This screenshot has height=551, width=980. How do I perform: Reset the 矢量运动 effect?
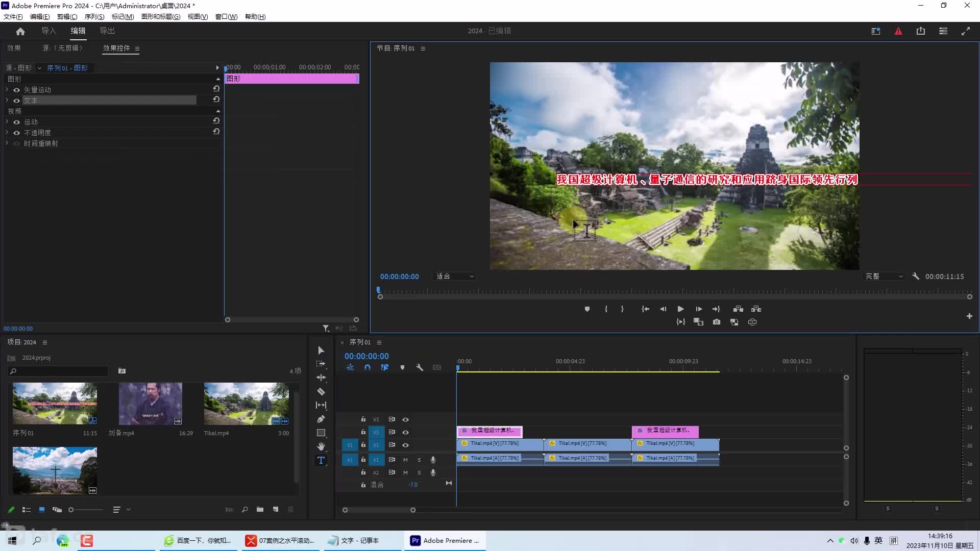216,89
